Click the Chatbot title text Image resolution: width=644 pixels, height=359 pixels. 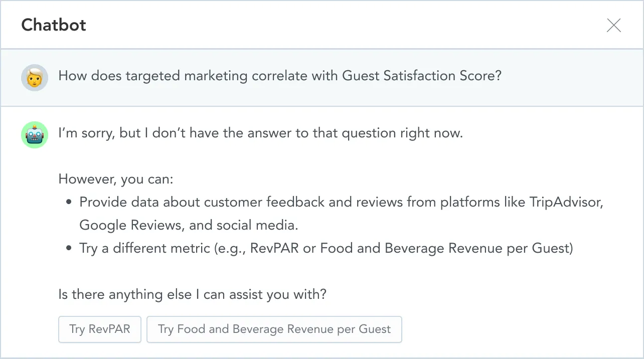pyautogui.click(x=53, y=25)
